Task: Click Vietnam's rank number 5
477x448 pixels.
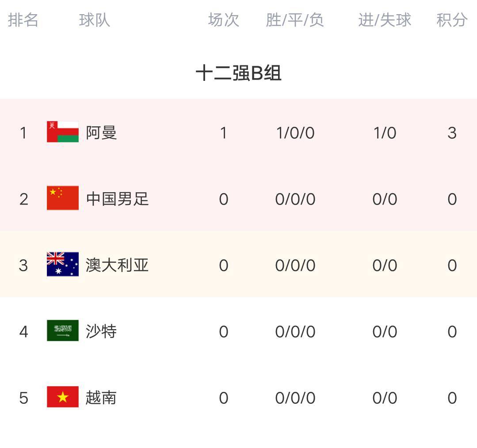Action: 23,398
